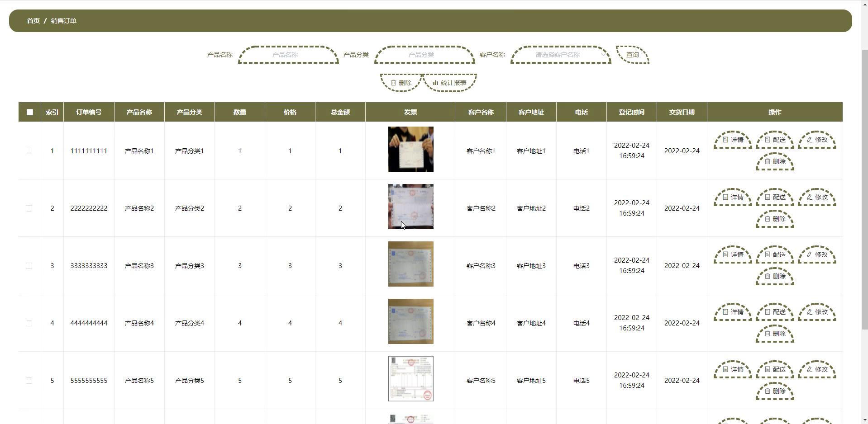Click 销售订单 breadcrumb item

(x=64, y=21)
